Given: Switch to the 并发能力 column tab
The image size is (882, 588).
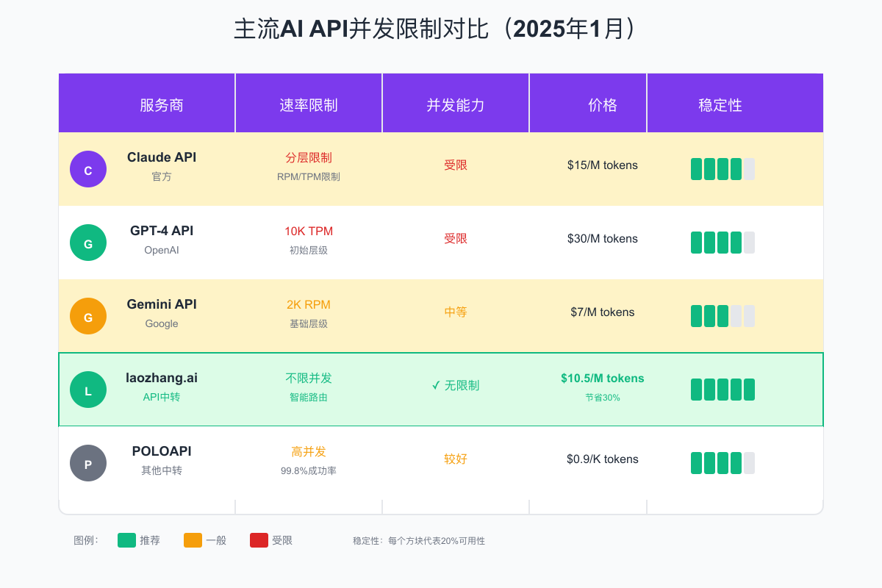Looking at the screenshot, I should pos(456,104).
